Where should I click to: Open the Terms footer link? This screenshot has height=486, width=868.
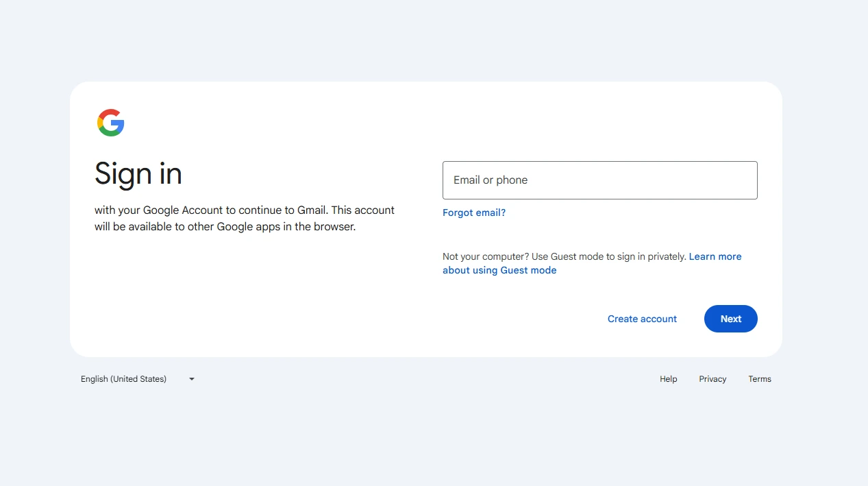point(760,379)
